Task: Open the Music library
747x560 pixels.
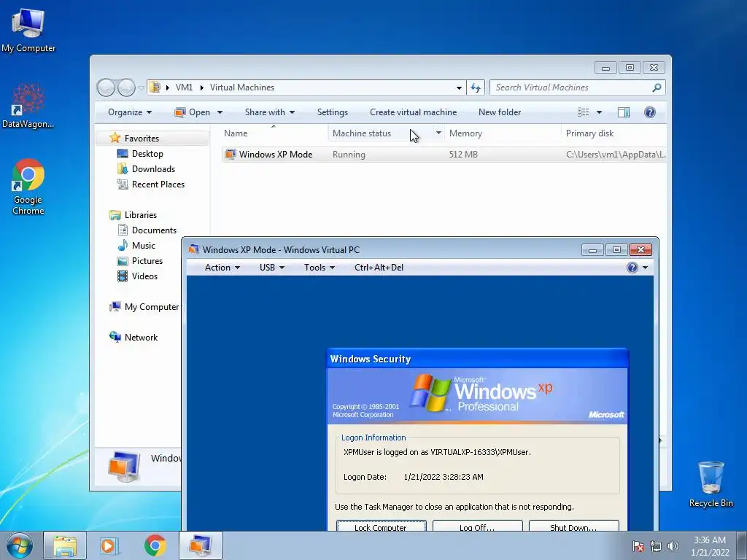Action: pyautogui.click(x=144, y=246)
